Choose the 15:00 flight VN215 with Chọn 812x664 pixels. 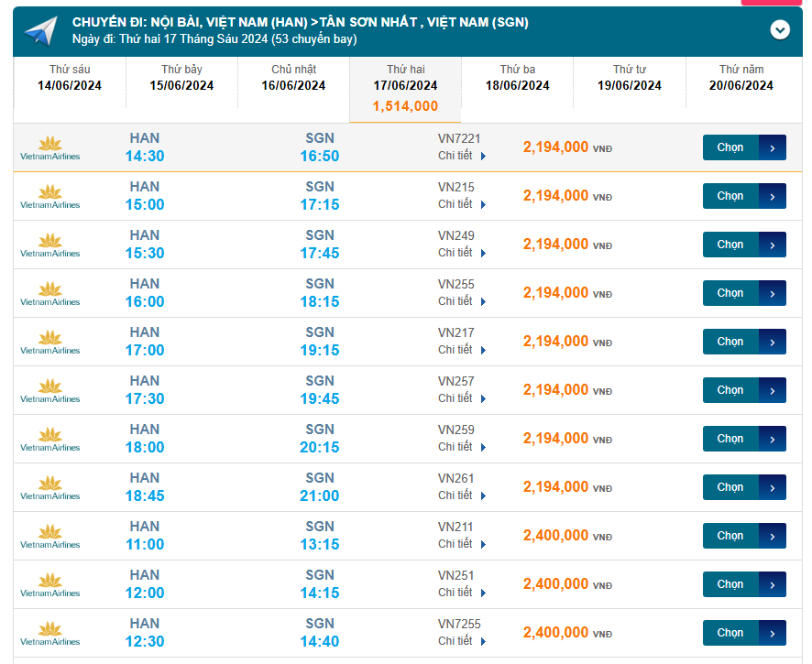click(x=730, y=196)
